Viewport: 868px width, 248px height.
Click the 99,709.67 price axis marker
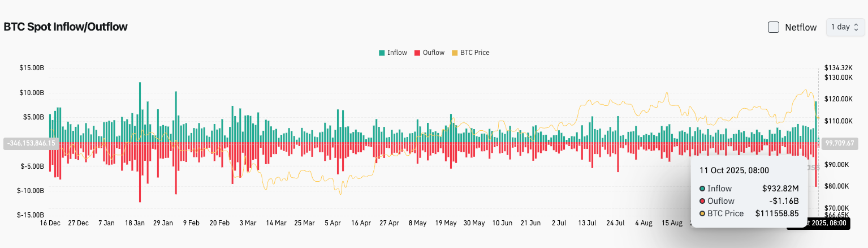point(839,143)
